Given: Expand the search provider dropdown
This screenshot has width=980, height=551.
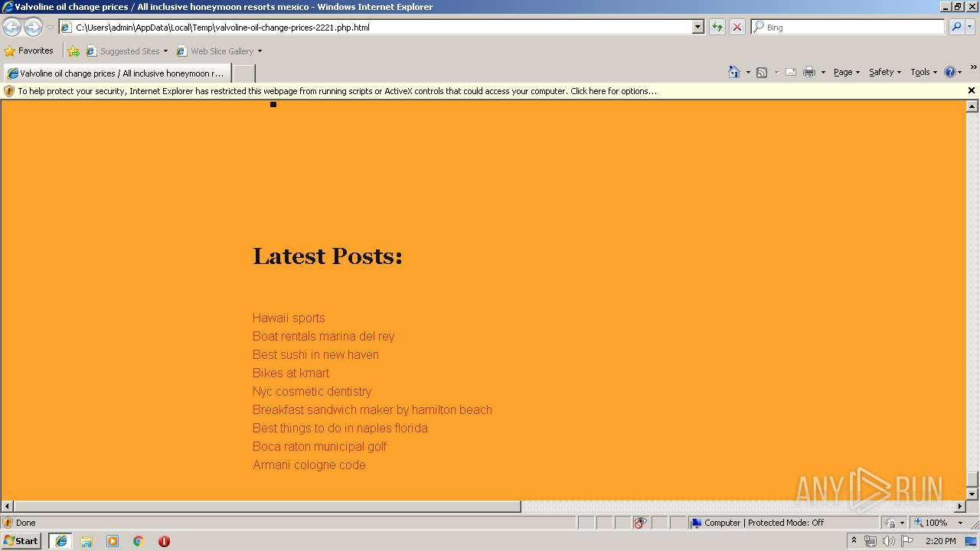Looking at the screenshot, I should click(x=970, y=27).
